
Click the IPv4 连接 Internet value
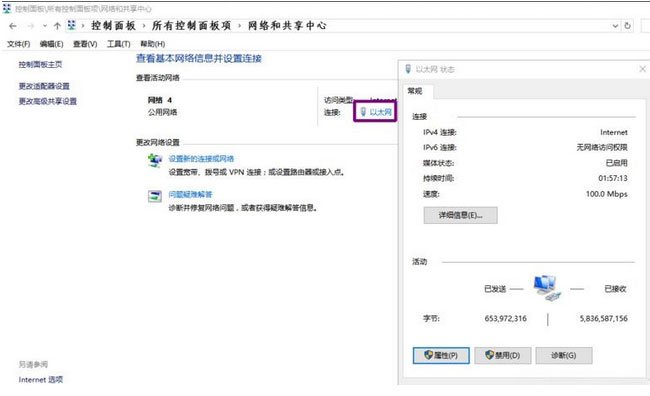[614, 132]
